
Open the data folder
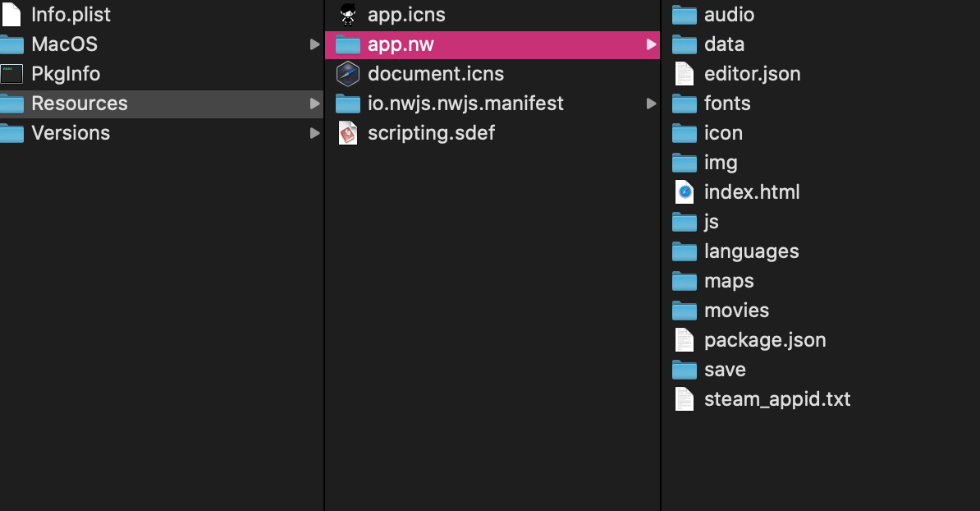(x=723, y=44)
